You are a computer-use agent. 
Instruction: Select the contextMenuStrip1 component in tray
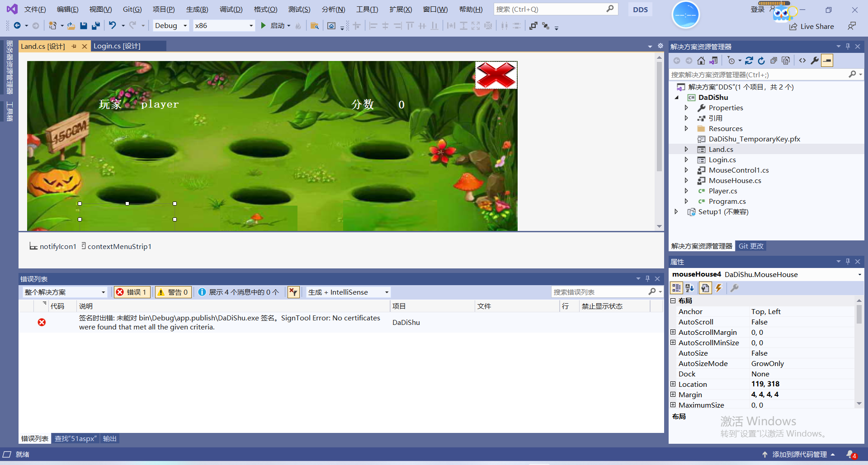point(116,246)
